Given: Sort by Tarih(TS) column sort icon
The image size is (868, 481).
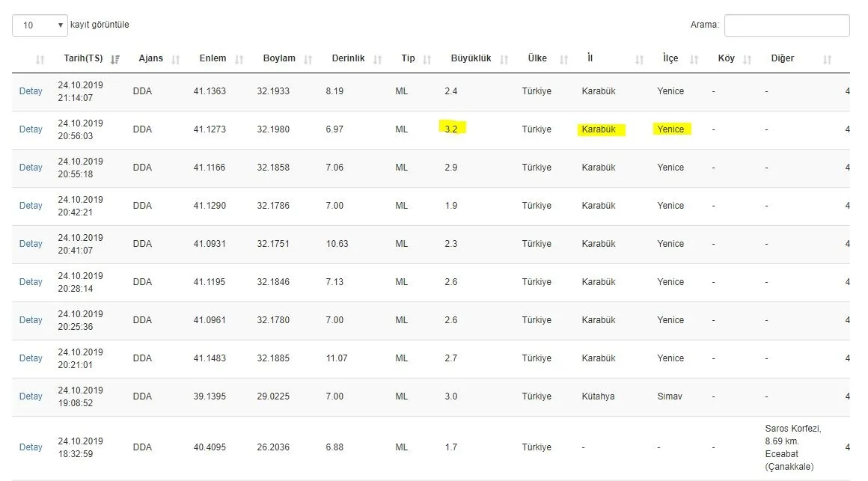Looking at the screenshot, I should [x=115, y=59].
